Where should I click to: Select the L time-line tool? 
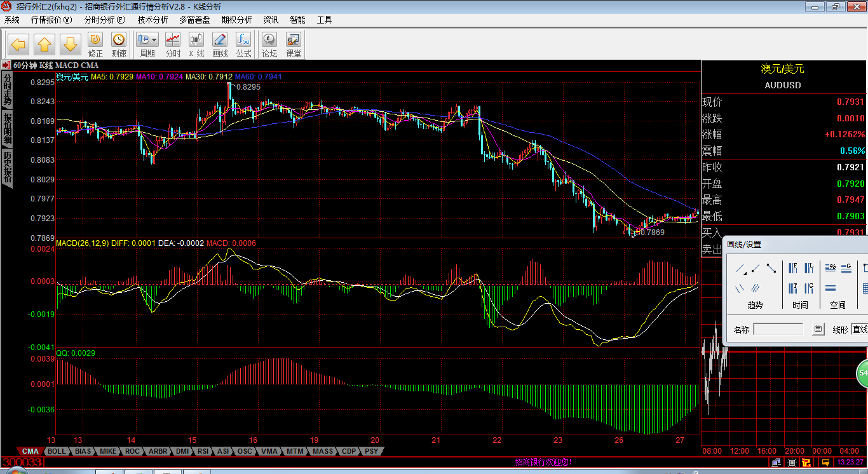pos(809,268)
